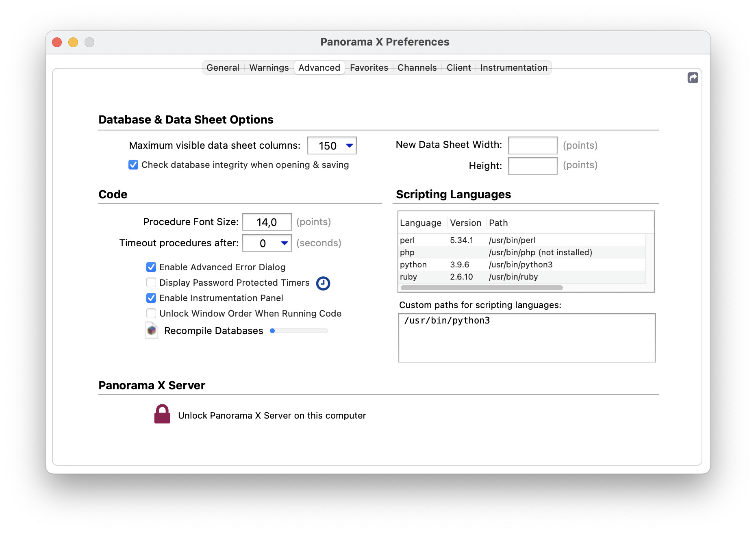
Task: Click Unlock Panorama X Server on this computer
Action: pyautogui.click(x=272, y=416)
